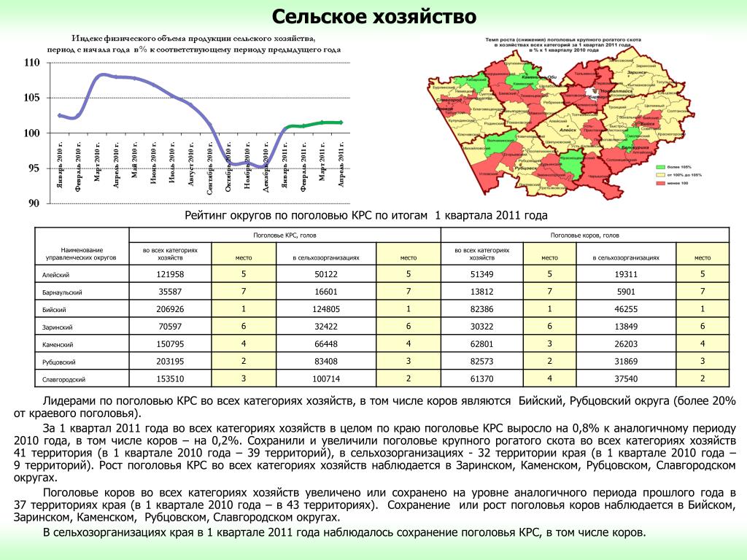Click the slide title "Сельское хозяйство"

click(x=374, y=17)
